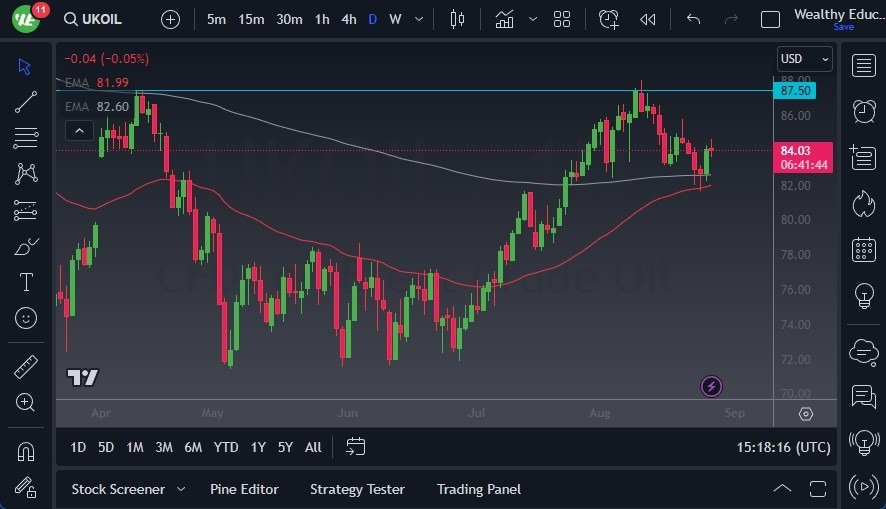
Task: Select the XABCD pattern tool
Action: coord(26,173)
